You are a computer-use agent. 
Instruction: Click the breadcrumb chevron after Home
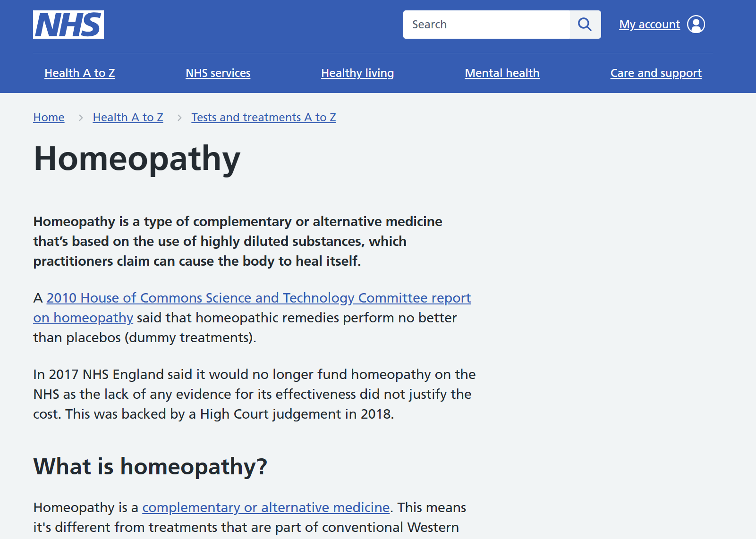tap(81, 118)
